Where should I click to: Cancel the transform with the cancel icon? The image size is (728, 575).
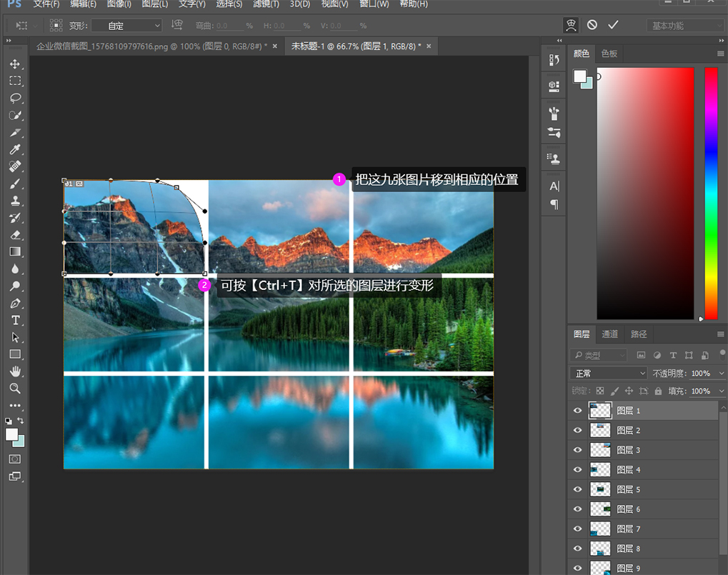pyautogui.click(x=592, y=25)
